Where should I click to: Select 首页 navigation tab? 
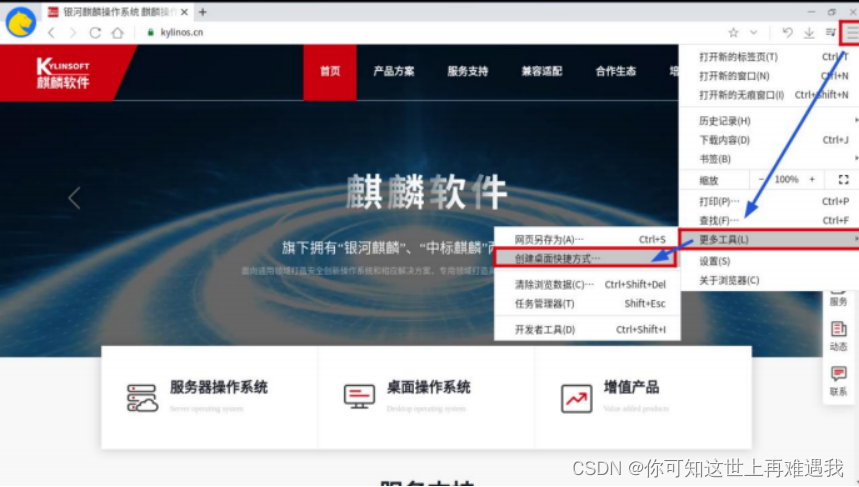[x=330, y=72]
